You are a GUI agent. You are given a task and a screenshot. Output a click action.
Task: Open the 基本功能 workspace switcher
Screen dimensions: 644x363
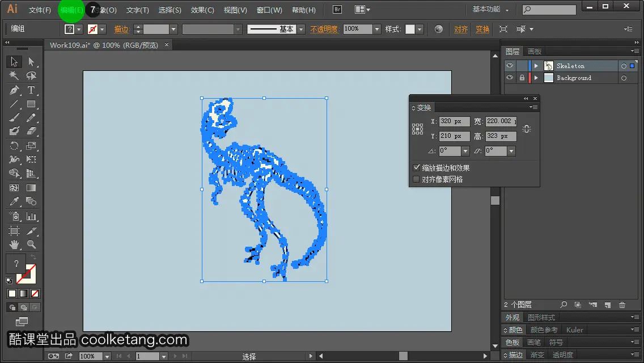tap(490, 9)
